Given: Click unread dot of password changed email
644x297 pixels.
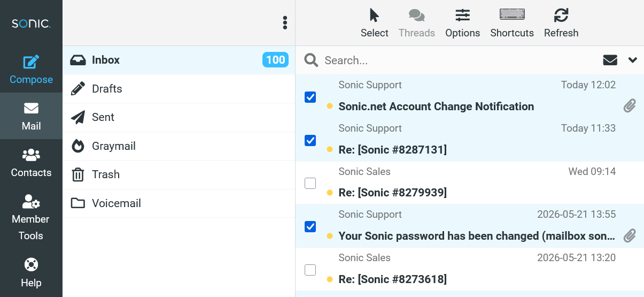Looking at the screenshot, I should pos(330,236).
